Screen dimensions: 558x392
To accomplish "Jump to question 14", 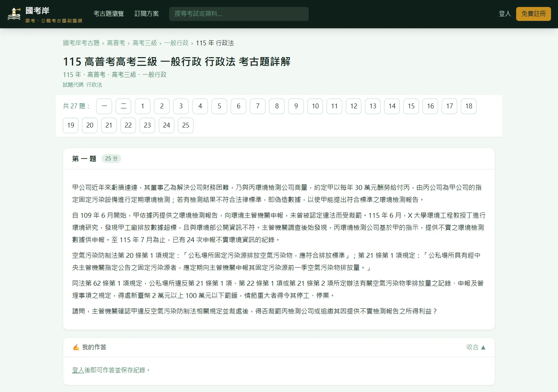I will 392,106.
